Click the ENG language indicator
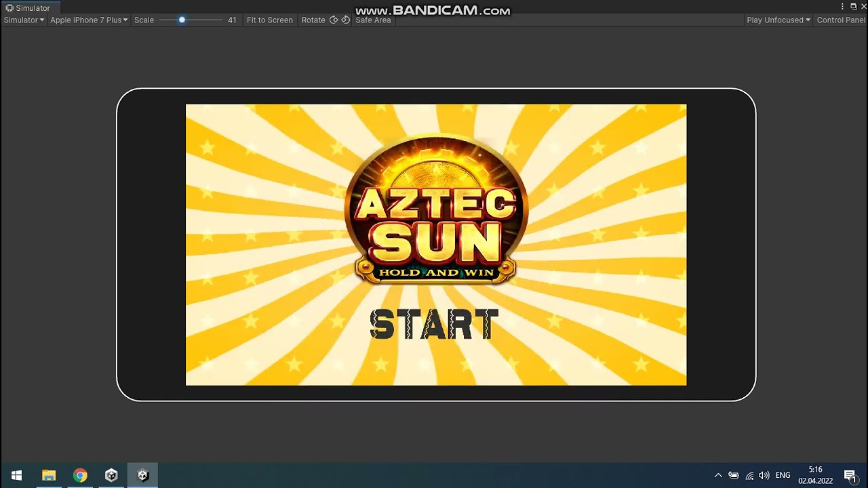This screenshot has height=488, width=868. 783,476
